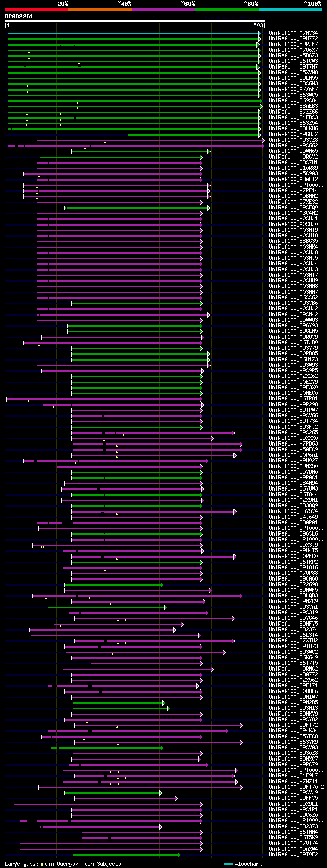Select the UniRef100_Q94K34 label
Viewport: 327px width, 868px height.
293,731
